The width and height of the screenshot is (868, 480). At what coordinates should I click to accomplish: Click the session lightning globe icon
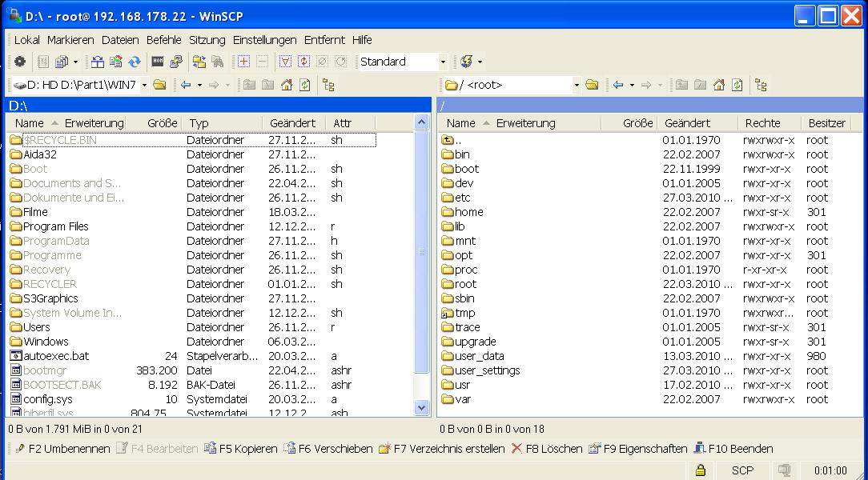(x=466, y=62)
